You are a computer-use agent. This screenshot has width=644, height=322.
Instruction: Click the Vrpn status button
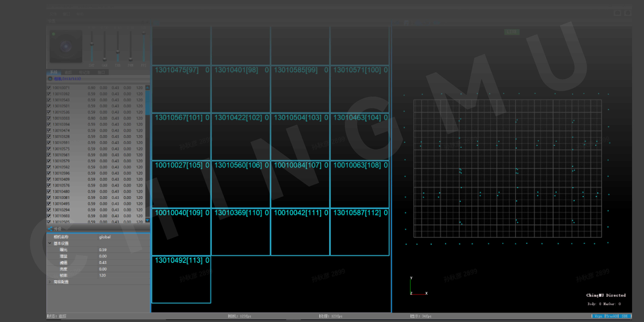coord(598,316)
